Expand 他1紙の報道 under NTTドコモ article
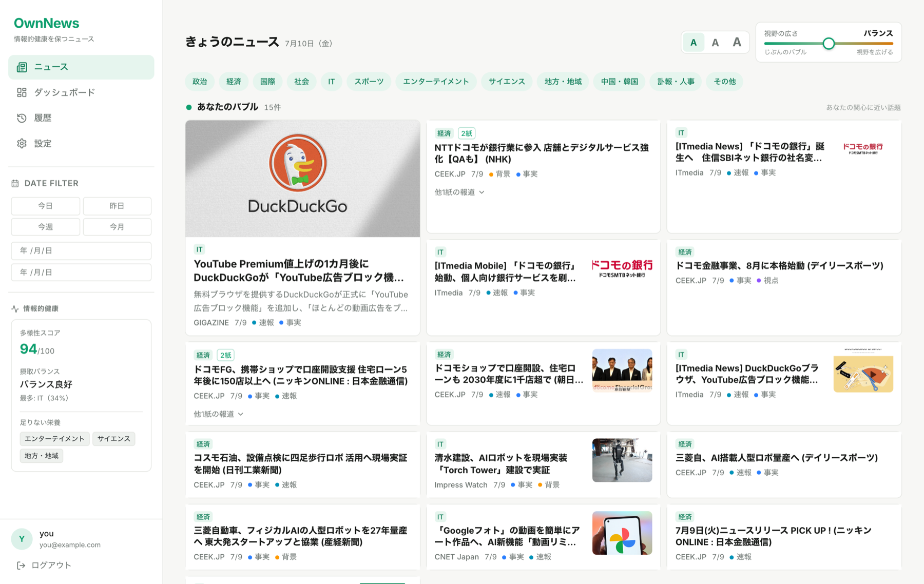 459,192
